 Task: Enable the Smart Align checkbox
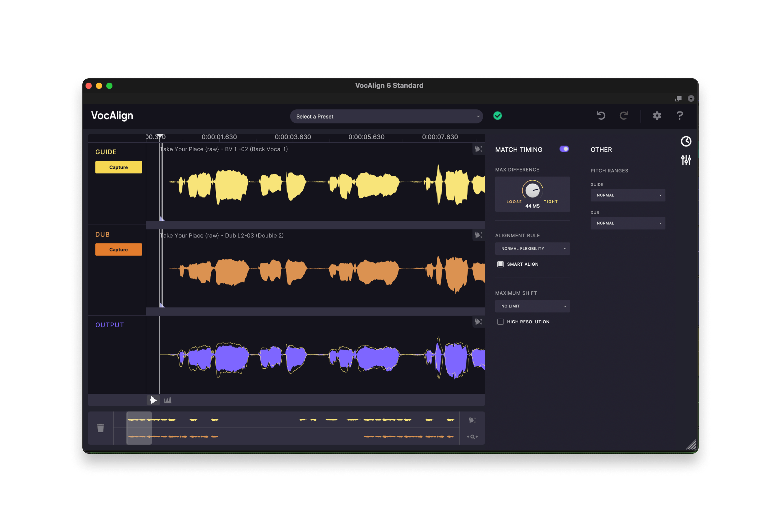tap(501, 264)
